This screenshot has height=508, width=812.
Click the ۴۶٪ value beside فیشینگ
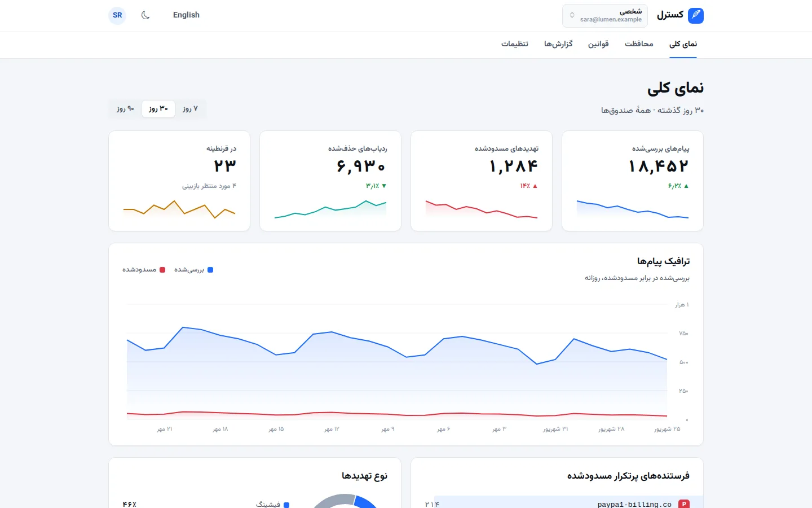130,504
